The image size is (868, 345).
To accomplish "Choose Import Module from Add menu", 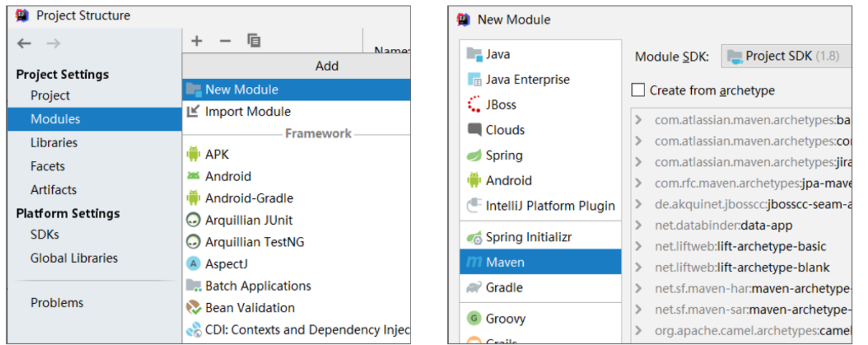I will [248, 112].
